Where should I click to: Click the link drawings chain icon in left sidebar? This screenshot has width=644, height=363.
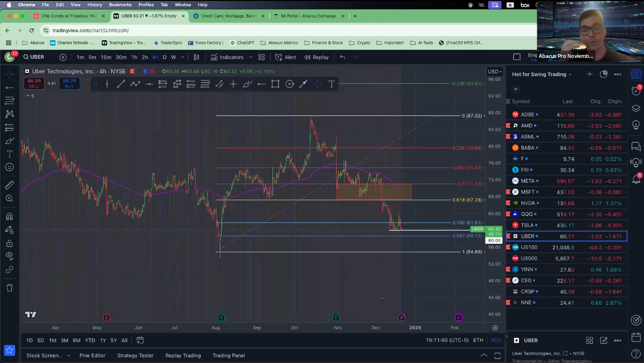9,270
